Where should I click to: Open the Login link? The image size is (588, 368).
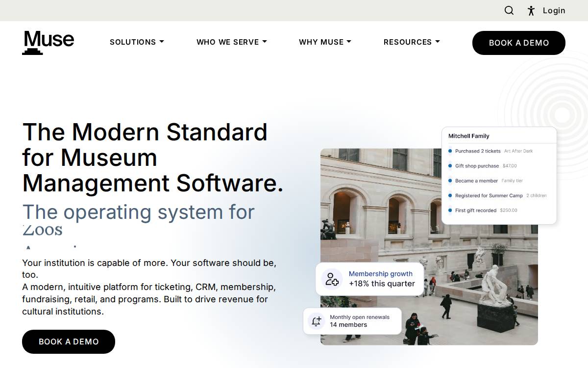554,10
